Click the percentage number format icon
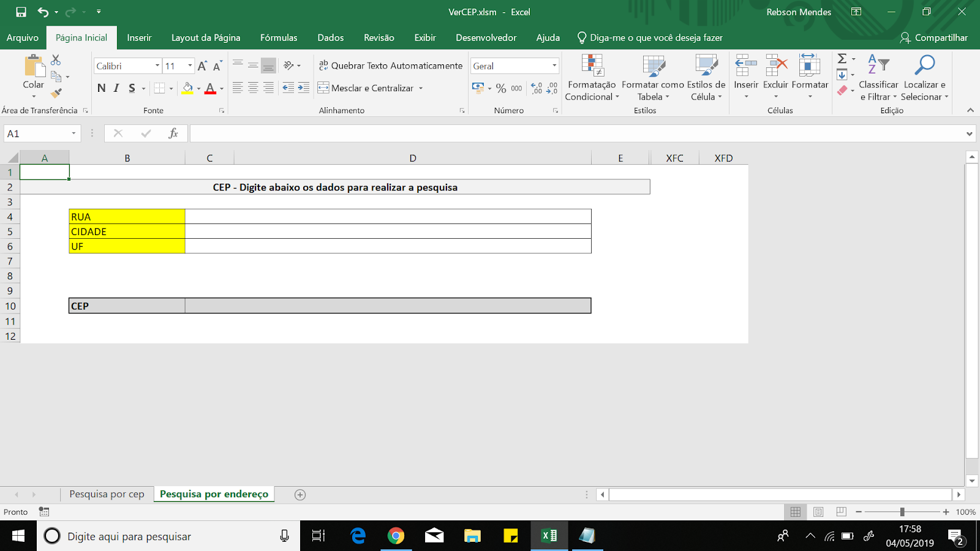The image size is (980, 551). [x=502, y=89]
